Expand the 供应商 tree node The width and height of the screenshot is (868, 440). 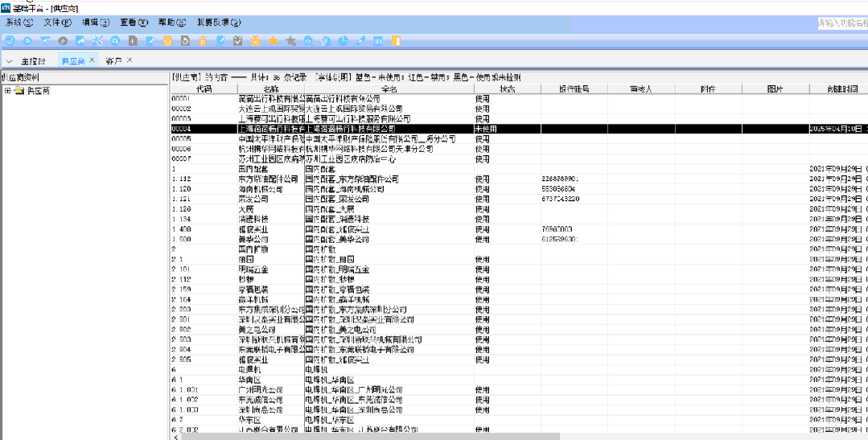click(7, 91)
